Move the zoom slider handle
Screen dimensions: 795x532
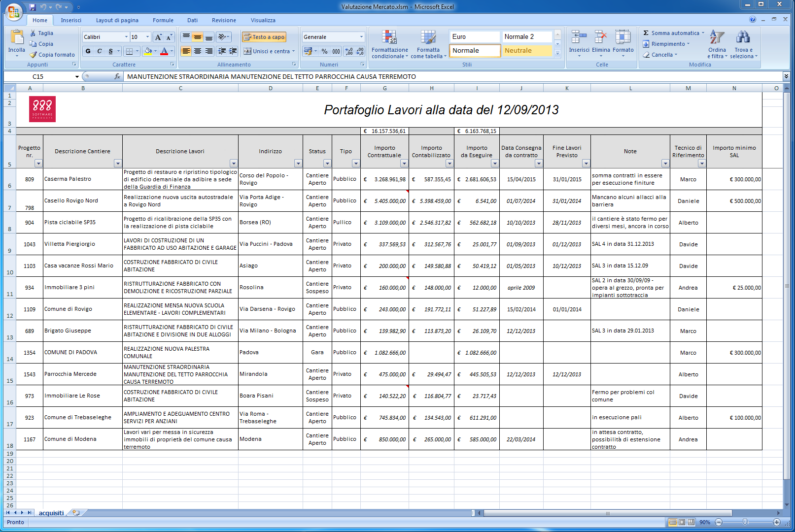click(x=745, y=522)
